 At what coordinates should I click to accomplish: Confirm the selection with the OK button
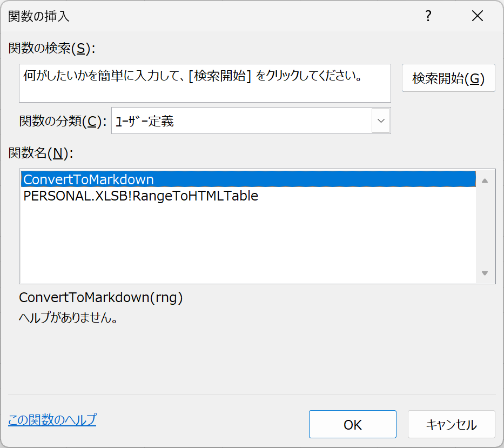353,424
